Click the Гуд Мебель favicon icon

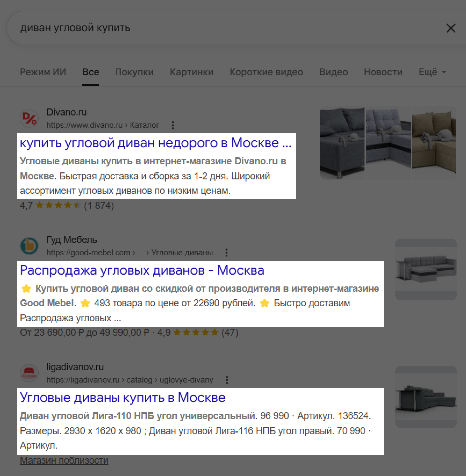click(x=29, y=246)
